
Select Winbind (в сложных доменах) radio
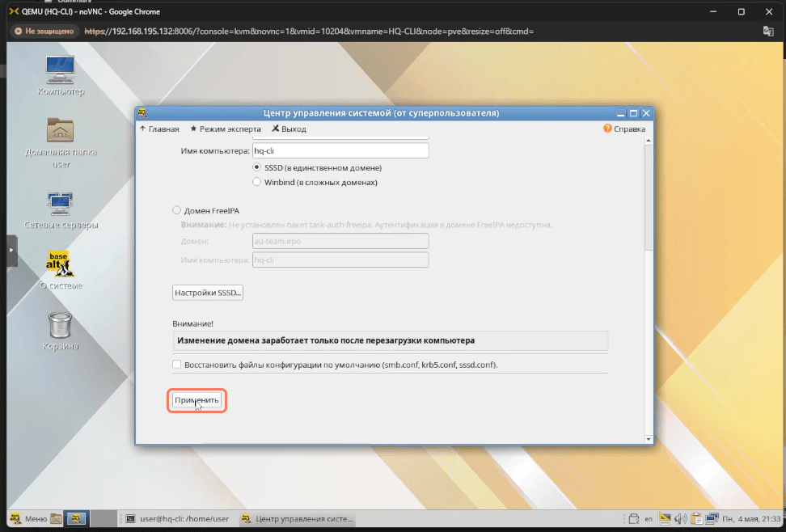tap(256, 182)
